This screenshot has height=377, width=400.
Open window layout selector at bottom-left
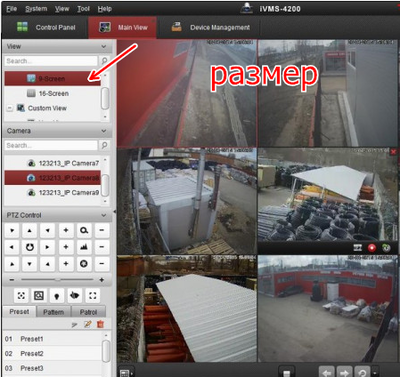126,373
